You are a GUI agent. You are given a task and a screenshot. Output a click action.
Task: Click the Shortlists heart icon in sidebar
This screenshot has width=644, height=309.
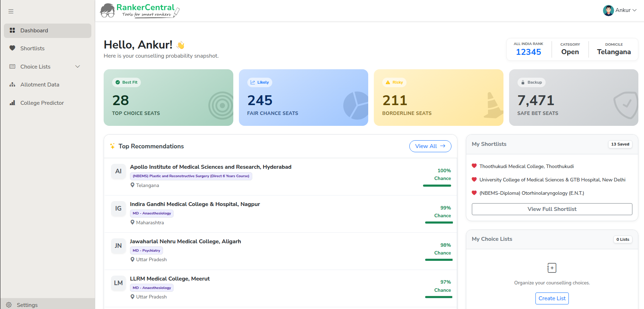click(12, 48)
